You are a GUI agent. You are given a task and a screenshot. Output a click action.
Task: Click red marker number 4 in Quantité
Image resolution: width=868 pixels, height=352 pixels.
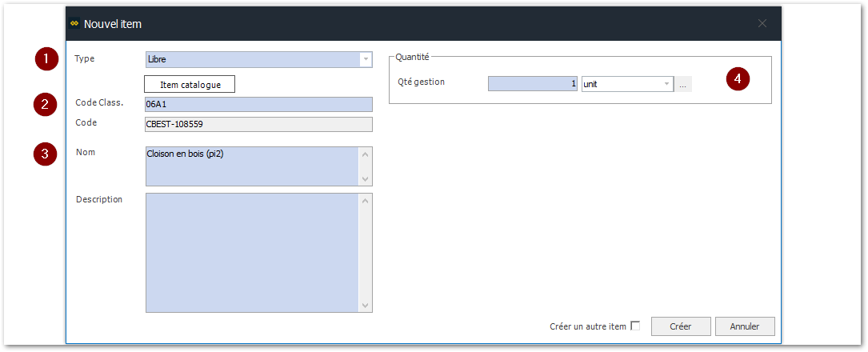click(x=738, y=78)
